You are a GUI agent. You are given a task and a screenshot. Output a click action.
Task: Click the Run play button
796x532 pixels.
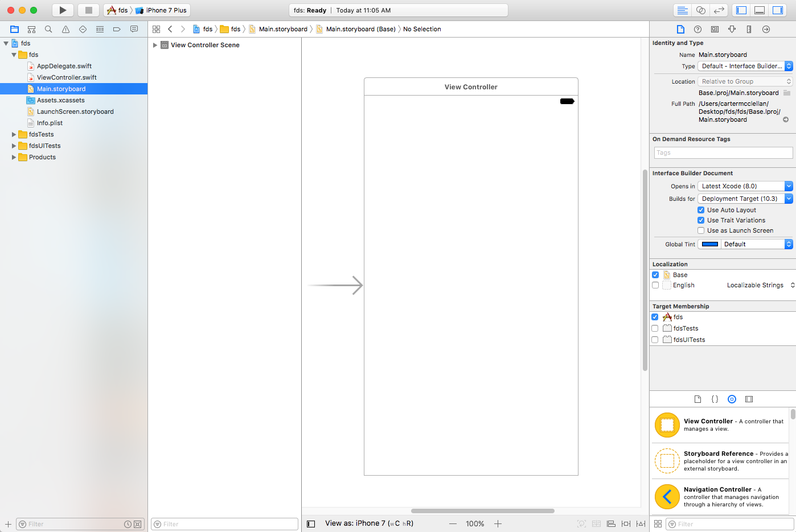[x=63, y=10]
